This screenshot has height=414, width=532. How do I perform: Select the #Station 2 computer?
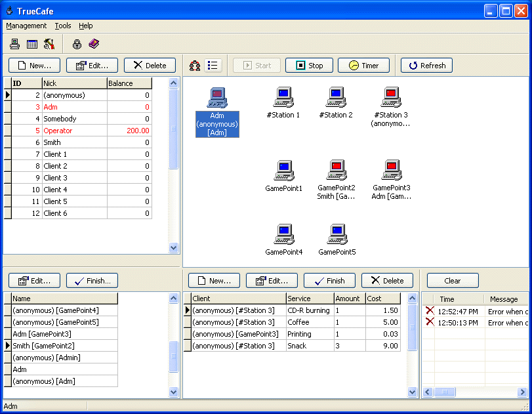tap(336, 102)
